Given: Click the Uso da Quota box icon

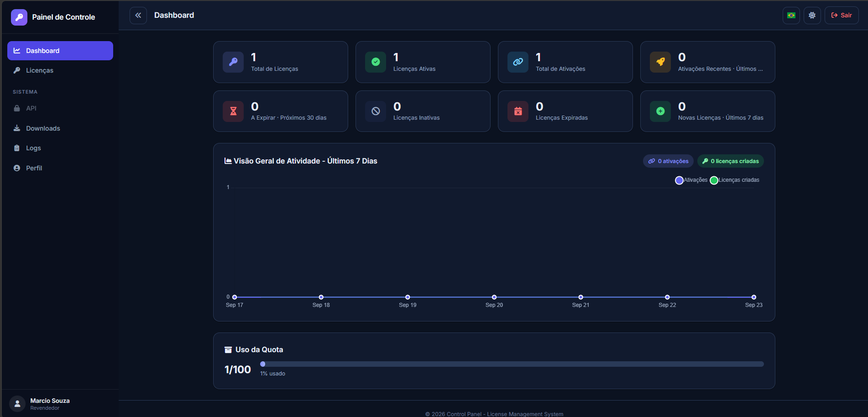Looking at the screenshot, I should point(228,350).
